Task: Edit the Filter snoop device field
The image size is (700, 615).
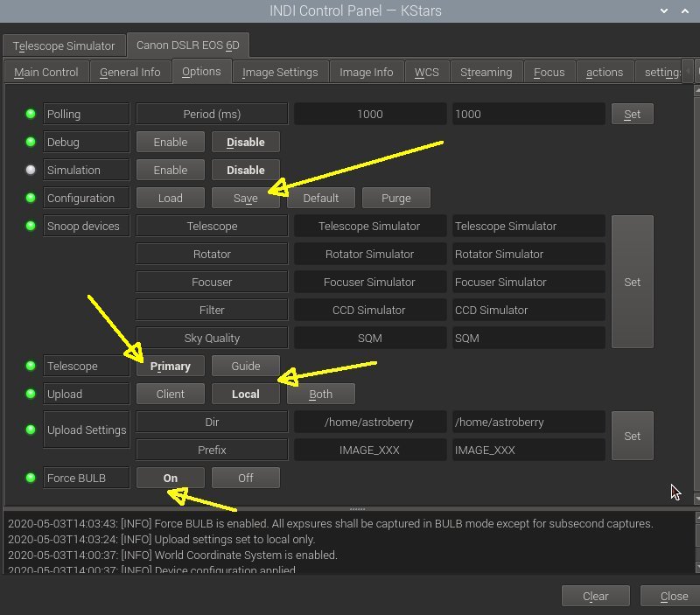Action: 528,311
